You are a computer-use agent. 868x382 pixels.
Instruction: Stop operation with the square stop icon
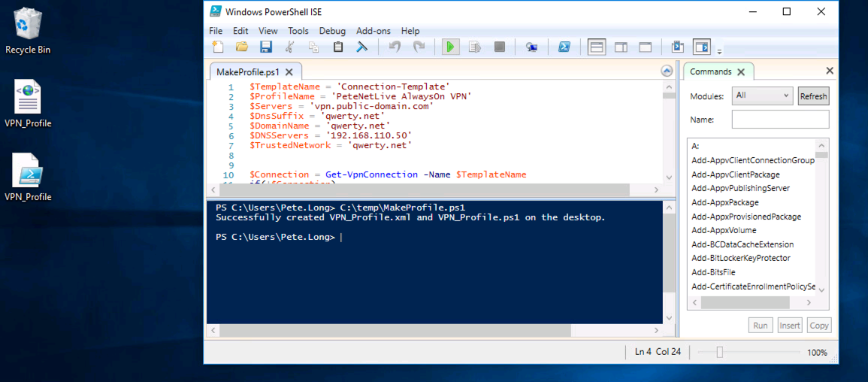click(x=499, y=47)
